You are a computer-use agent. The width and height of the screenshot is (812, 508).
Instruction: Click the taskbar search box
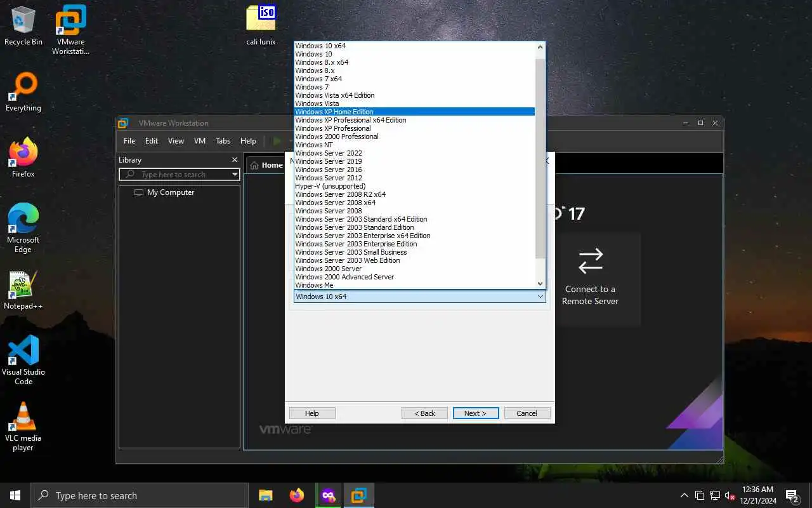(x=140, y=495)
